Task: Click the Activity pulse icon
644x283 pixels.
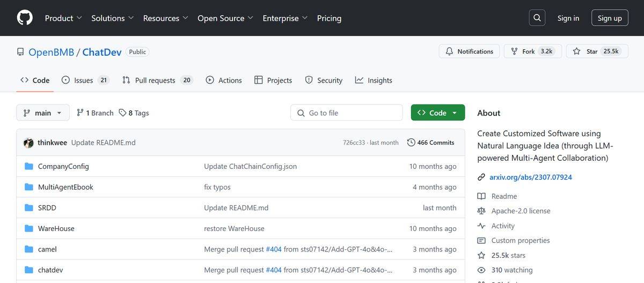Action: pos(481,226)
